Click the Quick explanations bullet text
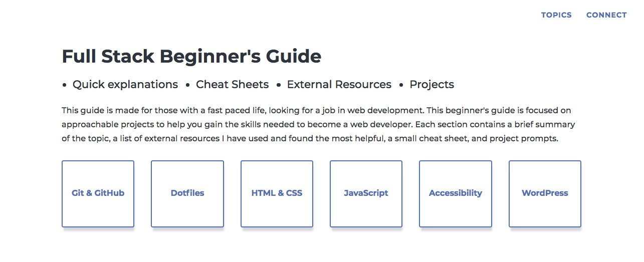This screenshot has height=262, width=644. pos(125,85)
